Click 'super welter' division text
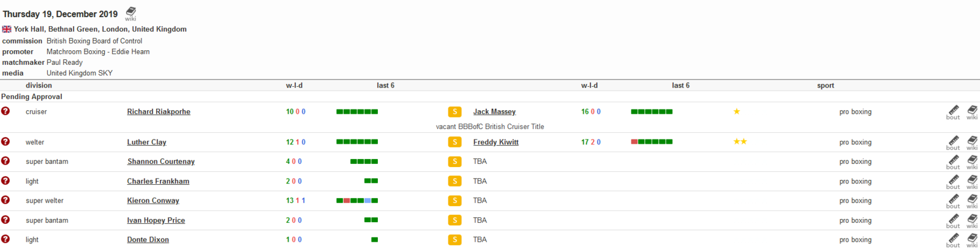The image size is (980, 249). (x=45, y=201)
